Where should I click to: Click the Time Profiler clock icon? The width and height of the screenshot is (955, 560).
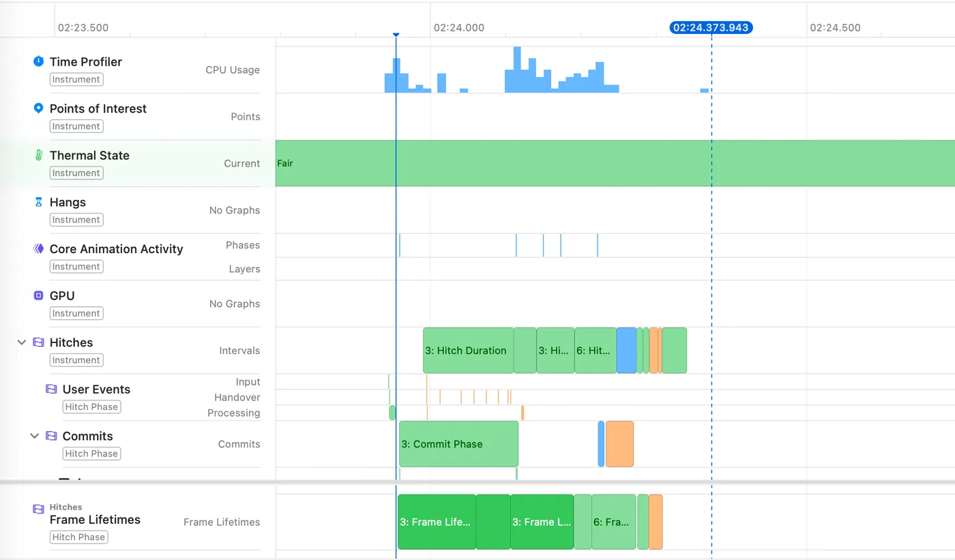38,61
